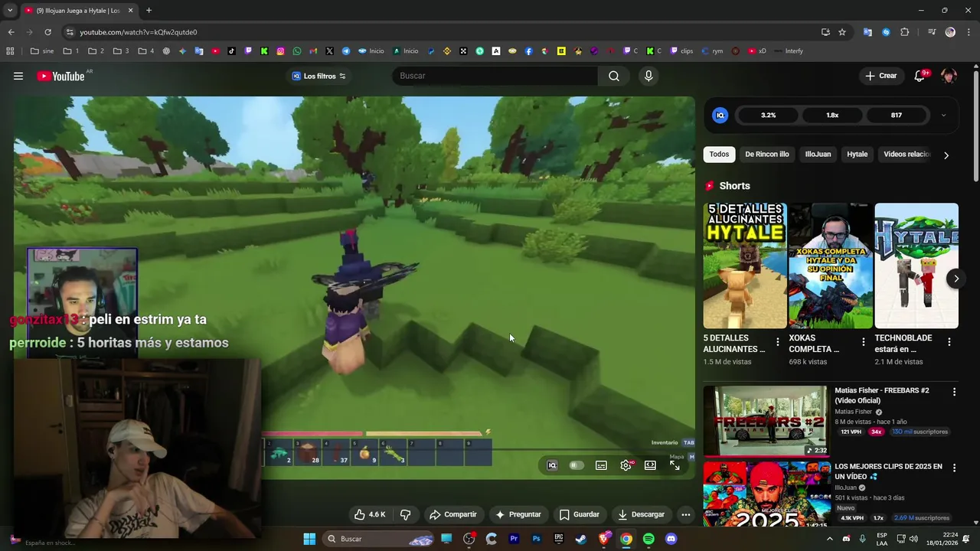Open options for LOS MEJORES CLIPS video

954,468
